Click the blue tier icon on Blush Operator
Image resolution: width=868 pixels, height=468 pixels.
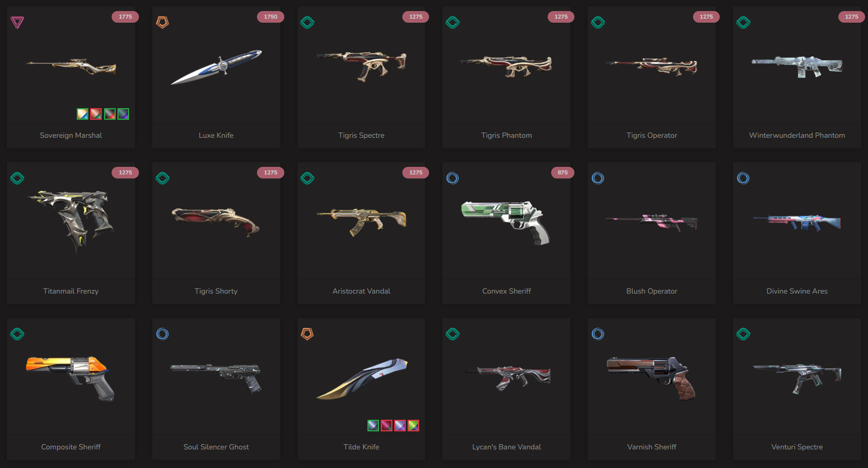598,178
